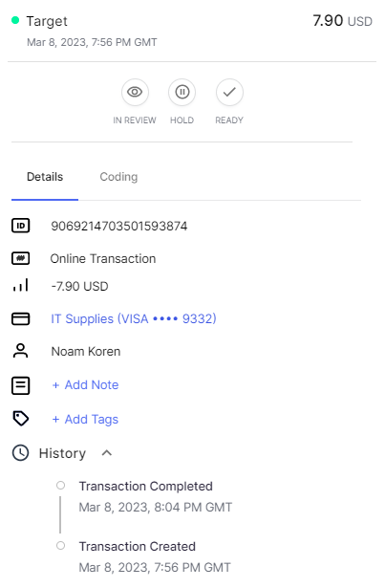Toggle the History section header
Screen dimensions: 385x588
click(62, 453)
